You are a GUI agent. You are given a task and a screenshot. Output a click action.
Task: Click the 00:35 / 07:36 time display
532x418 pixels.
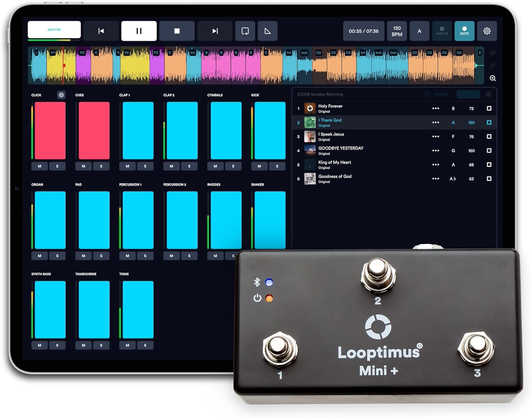click(x=364, y=31)
